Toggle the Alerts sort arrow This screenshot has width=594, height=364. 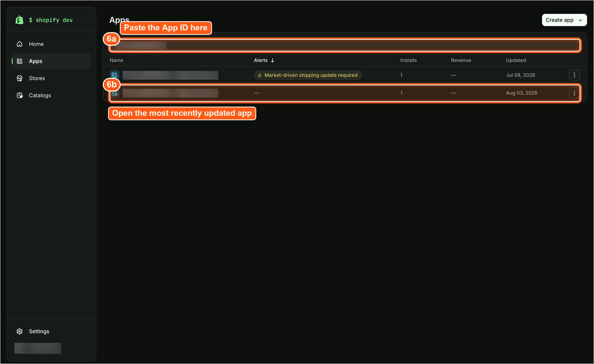[x=273, y=60]
